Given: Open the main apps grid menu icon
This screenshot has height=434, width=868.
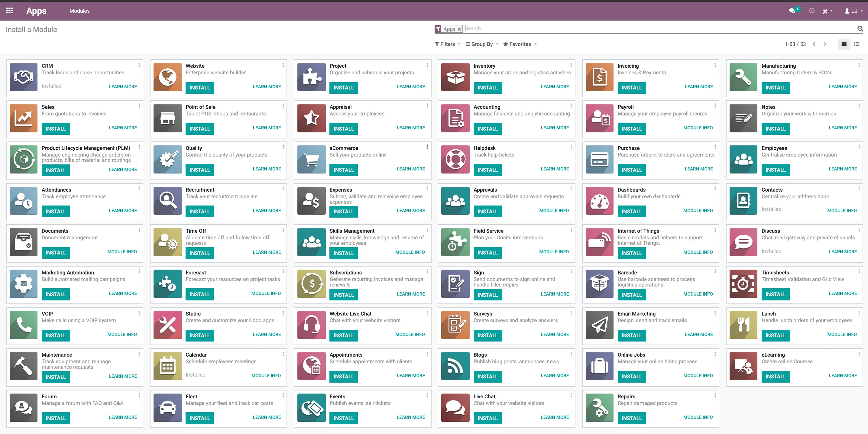Looking at the screenshot, I should click(9, 11).
